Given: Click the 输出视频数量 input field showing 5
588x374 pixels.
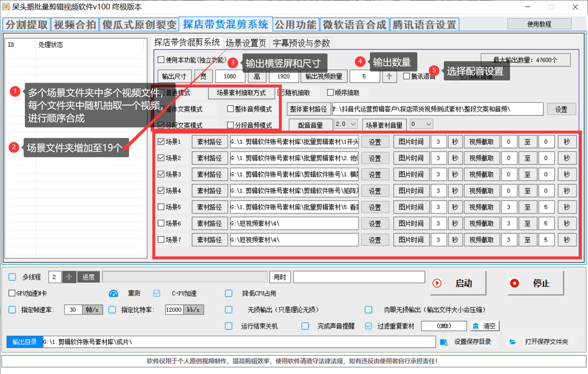Looking at the screenshot, I should (x=364, y=76).
